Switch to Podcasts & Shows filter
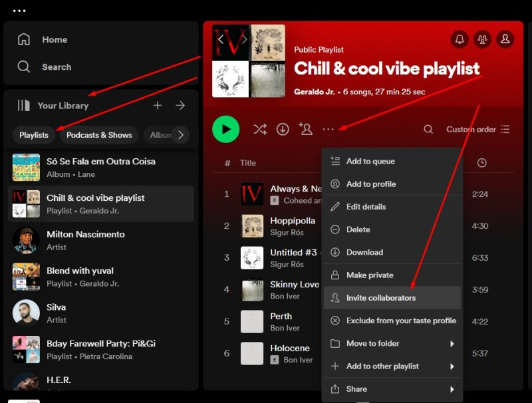This screenshot has height=403, width=532. click(x=98, y=135)
